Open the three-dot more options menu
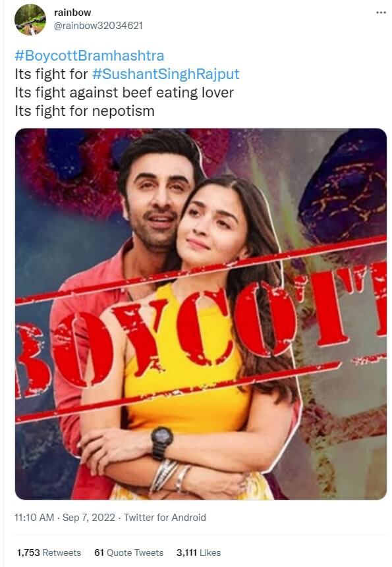 pos(381,13)
